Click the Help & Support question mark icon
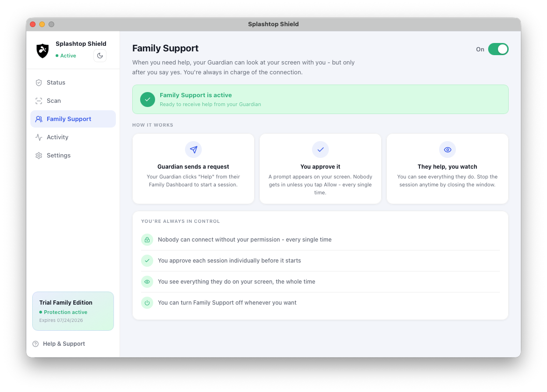 coord(36,344)
